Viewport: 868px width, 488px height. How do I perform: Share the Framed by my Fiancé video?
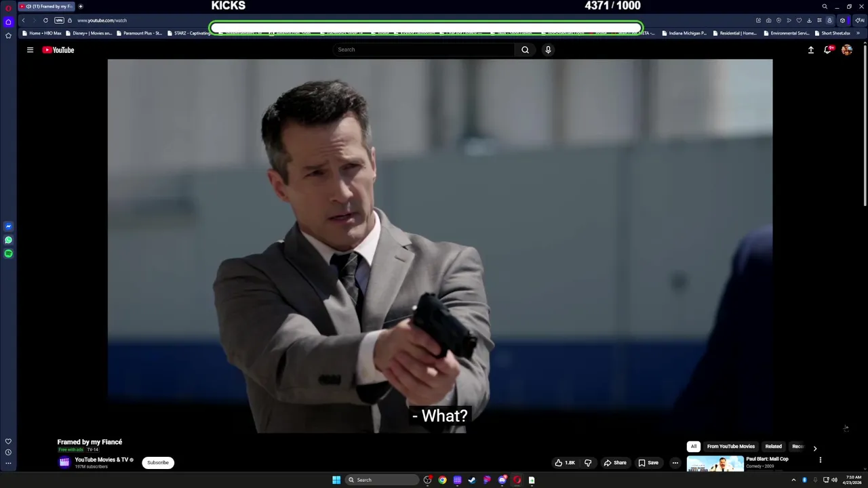(x=615, y=463)
